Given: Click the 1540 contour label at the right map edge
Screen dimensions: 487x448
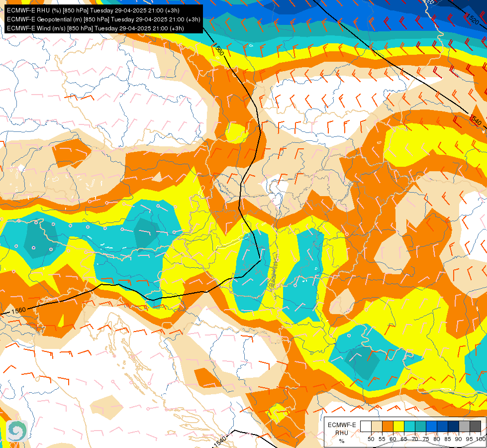Looking at the screenshot, I should tap(476, 120).
